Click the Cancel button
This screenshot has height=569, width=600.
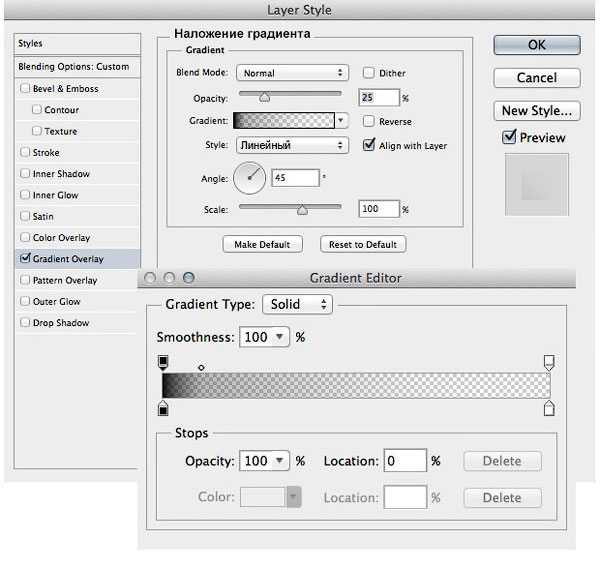[536, 78]
